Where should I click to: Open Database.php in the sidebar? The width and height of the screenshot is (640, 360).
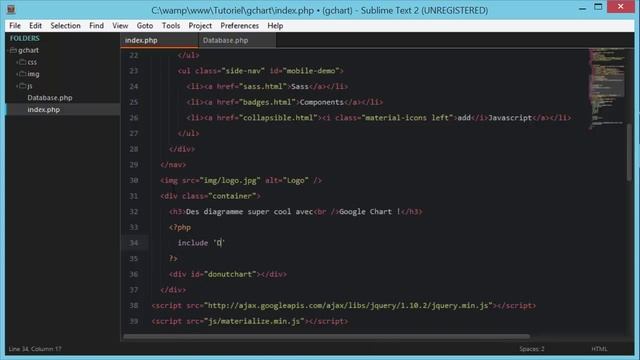[x=50, y=98]
